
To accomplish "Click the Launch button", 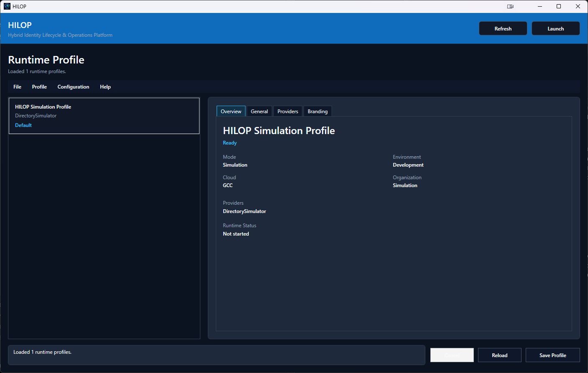I will point(556,28).
